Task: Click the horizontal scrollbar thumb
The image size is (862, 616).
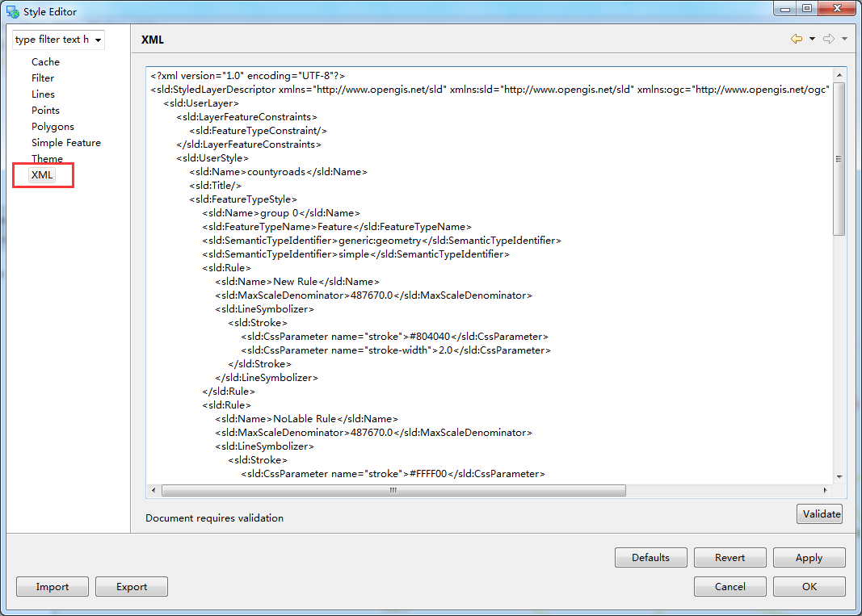Action: click(x=393, y=490)
